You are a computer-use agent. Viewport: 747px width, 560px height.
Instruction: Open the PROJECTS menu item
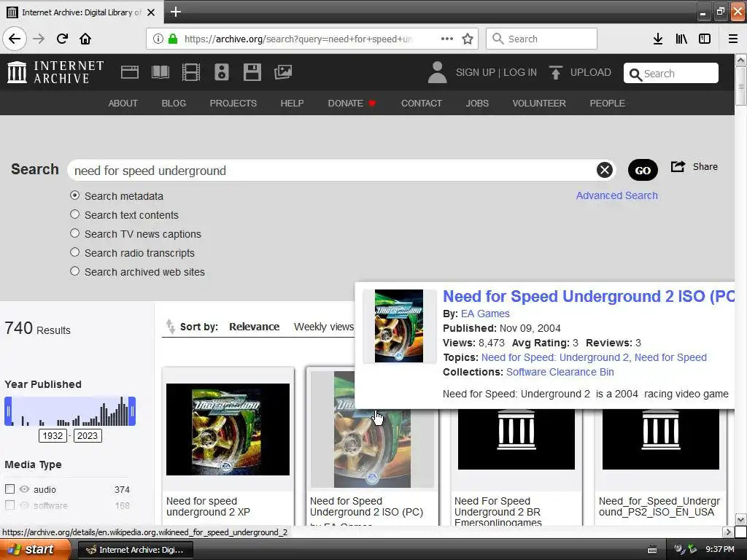click(233, 104)
